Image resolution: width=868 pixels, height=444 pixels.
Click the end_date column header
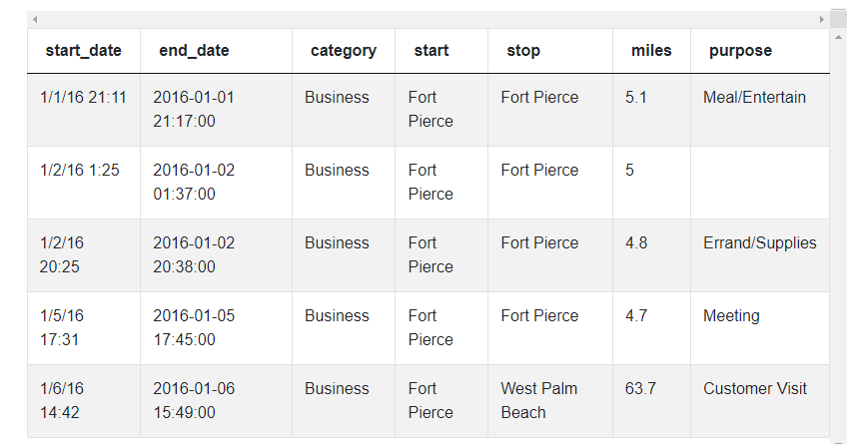pyautogui.click(x=194, y=51)
